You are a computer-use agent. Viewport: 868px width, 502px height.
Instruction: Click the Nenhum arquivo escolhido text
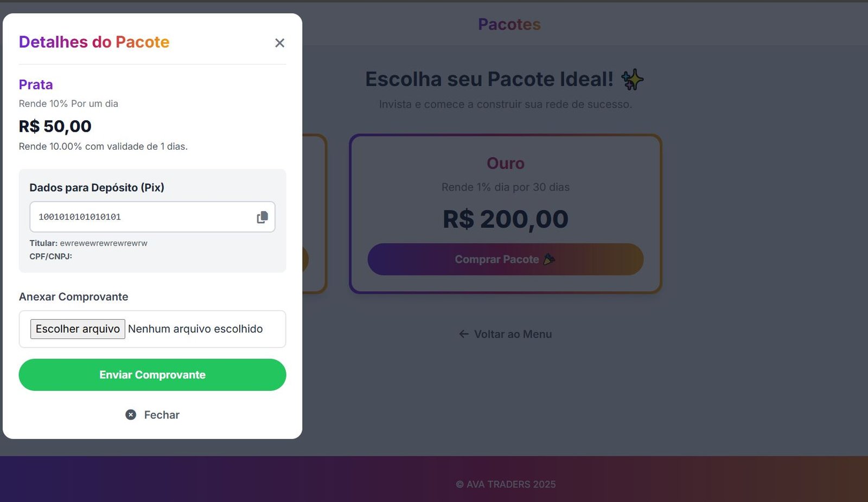coord(195,329)
